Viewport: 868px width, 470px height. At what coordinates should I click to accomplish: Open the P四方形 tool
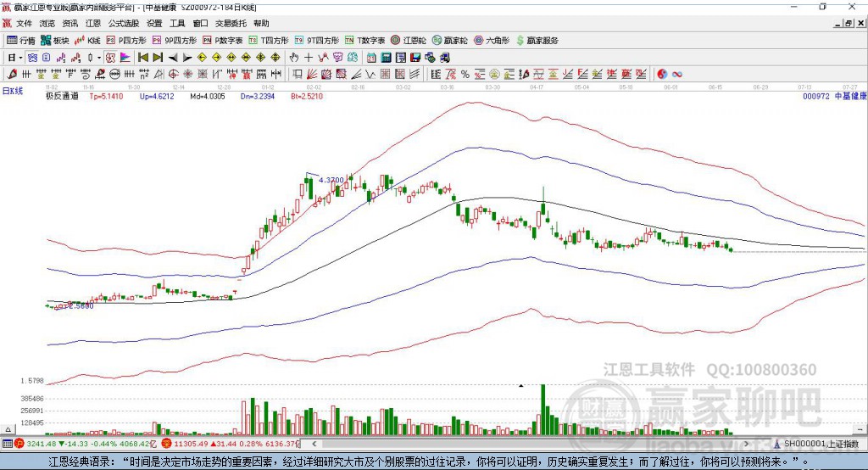pyautogui.click(x=126, y=41)
